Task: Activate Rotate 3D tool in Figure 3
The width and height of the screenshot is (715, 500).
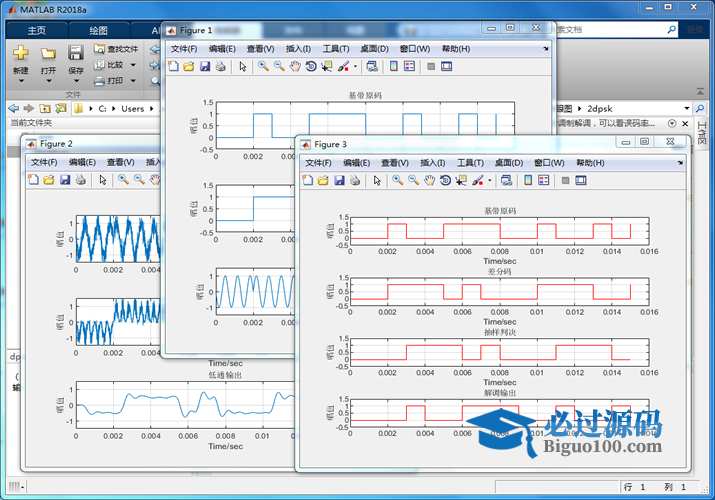Action: coord(446,180)
